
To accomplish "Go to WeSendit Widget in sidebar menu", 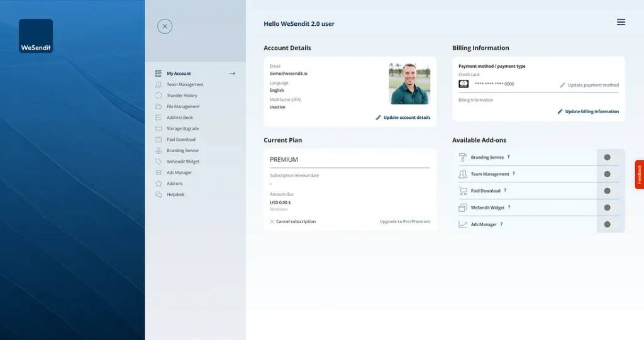I will click(183, 162).
